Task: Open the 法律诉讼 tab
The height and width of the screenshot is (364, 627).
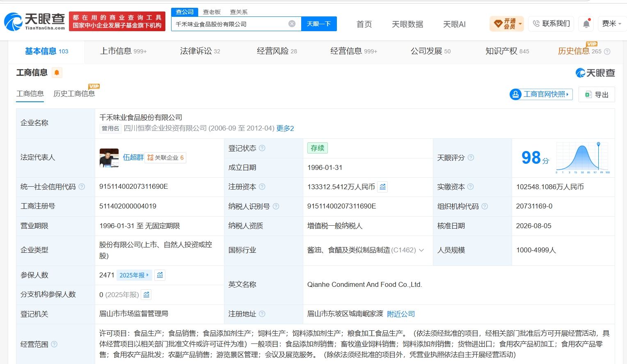Action: [200, 51]
